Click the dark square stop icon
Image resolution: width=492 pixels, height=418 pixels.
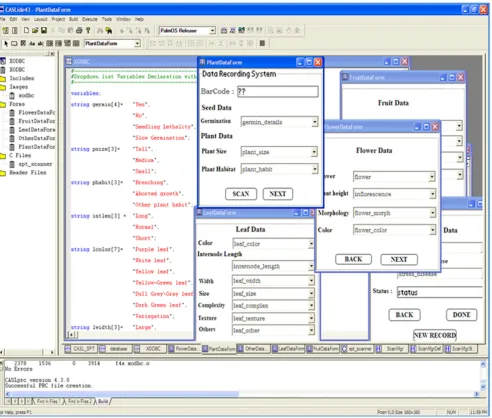(x=262, y=43)
